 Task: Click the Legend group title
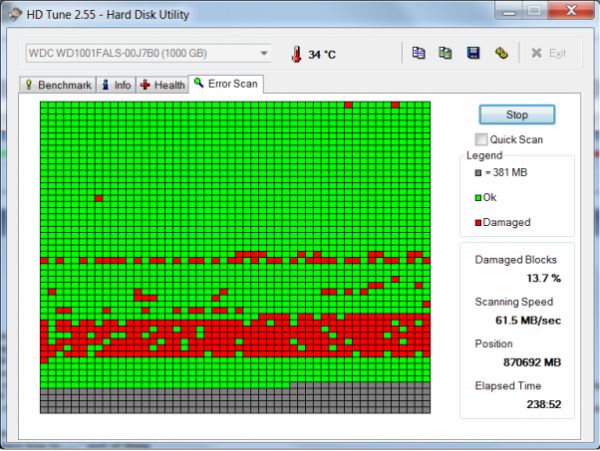click(x=484, y=155)
